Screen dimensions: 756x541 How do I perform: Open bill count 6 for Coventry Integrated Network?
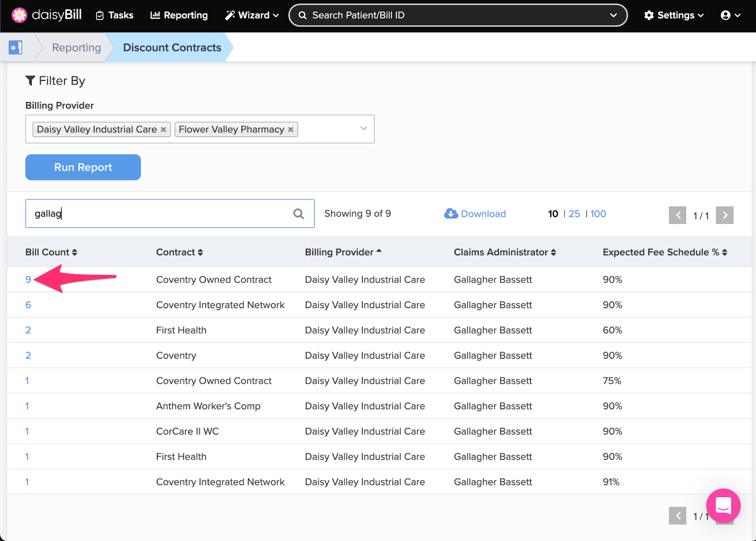pos(28,305)
